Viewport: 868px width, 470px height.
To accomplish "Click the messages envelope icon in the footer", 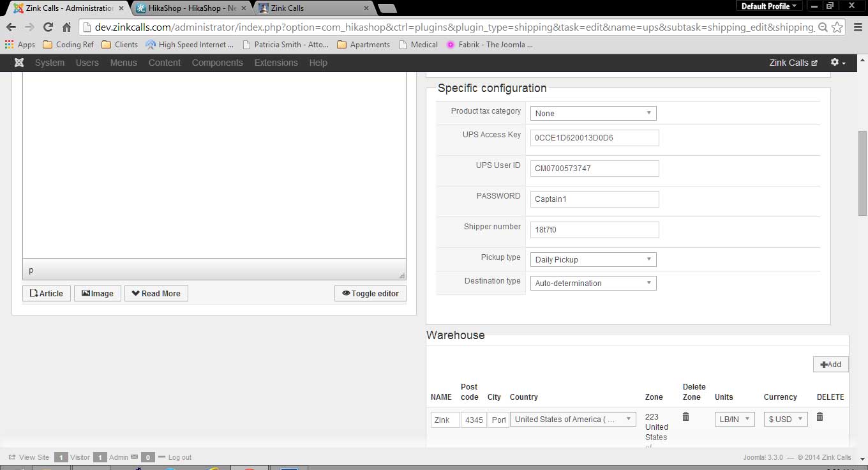I will coord(134,457).
